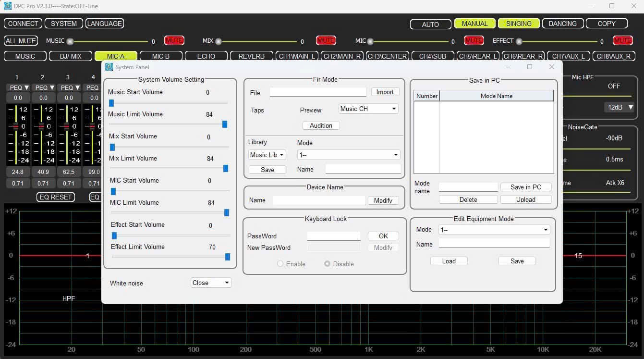This screenshot has width=644, height=359.
Task: Mute the MUSIC channel with red MUTE
Action: 174,41
